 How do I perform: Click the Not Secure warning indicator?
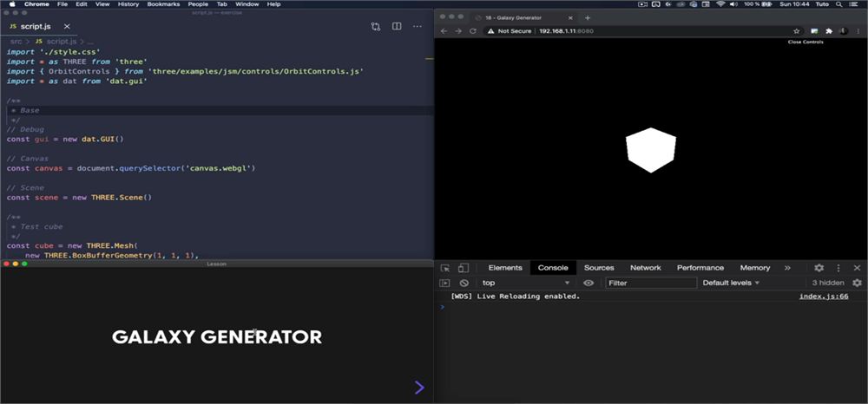(510, 31)
